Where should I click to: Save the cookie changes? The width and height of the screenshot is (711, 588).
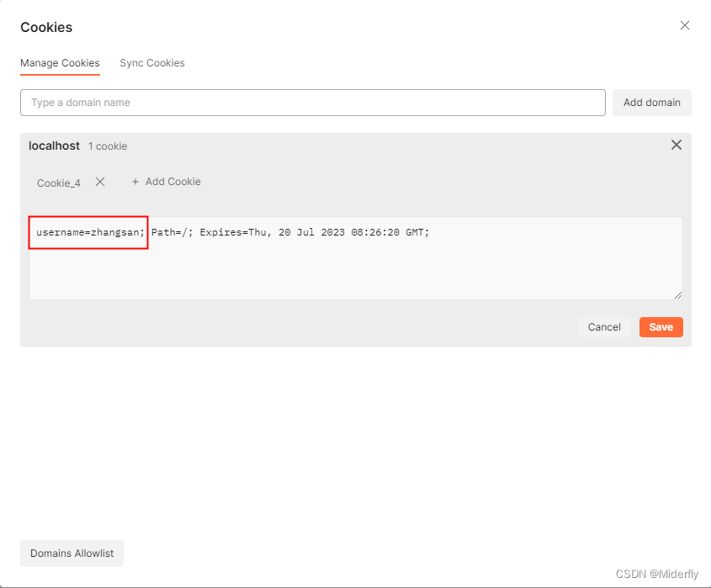click(661, 327)
